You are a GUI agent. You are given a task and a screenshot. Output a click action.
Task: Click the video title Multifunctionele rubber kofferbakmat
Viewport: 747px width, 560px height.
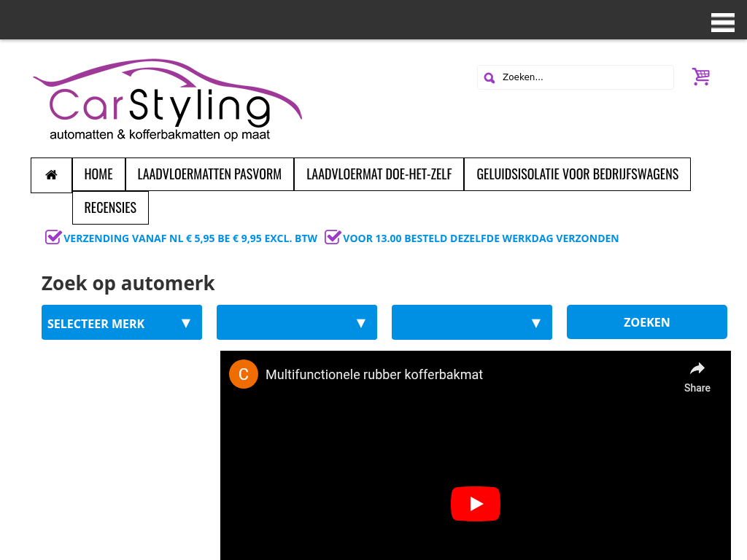[x=374, y=375]
